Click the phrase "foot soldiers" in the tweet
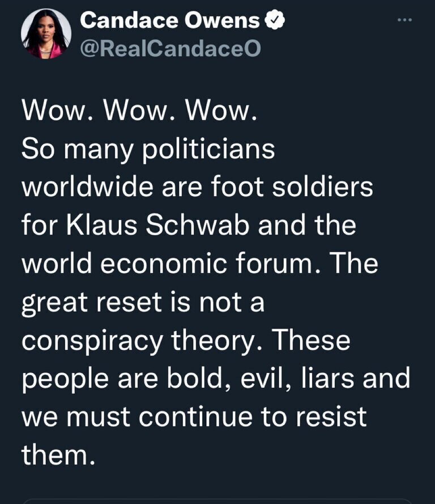 point(292,188)
